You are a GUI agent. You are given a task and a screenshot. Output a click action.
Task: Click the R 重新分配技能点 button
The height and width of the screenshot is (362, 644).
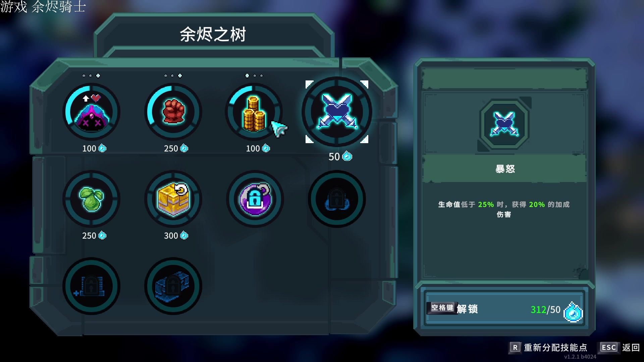click(548, 348)
